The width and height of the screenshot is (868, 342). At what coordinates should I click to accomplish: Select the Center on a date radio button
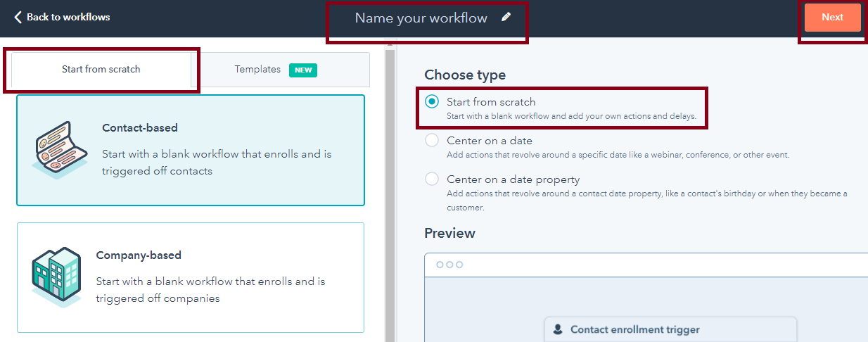(x=432, y=141)
